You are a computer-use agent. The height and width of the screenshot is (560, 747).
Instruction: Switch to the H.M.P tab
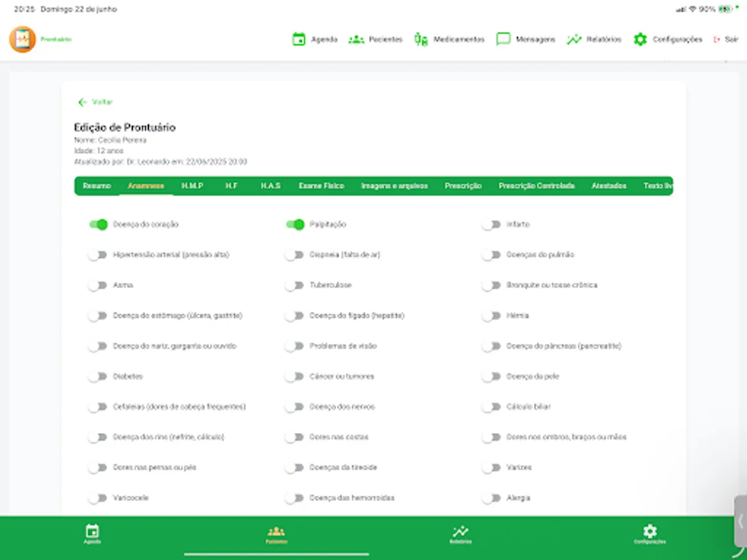[192, 186]
